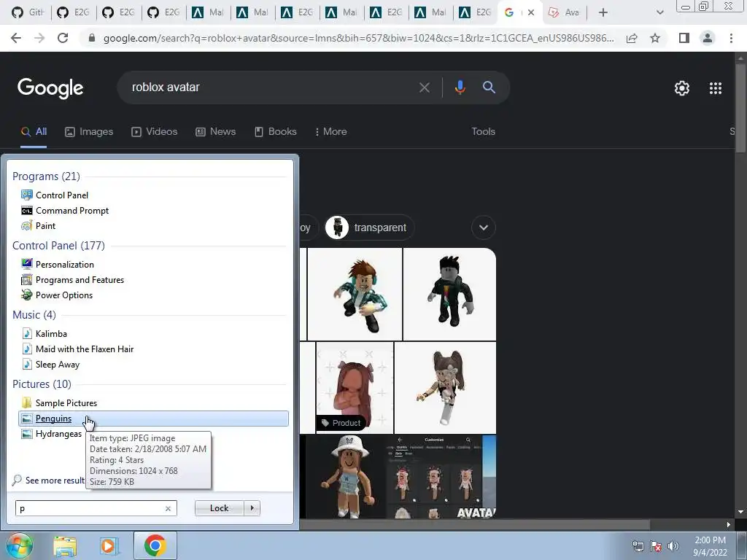Expand the related image chips chevron

(484, 227)
